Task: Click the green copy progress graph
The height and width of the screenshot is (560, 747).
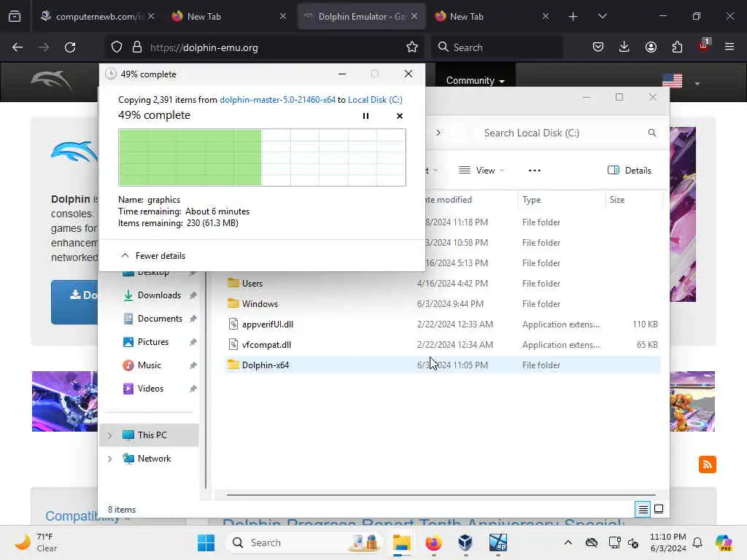Action: [x=262, y=157]
